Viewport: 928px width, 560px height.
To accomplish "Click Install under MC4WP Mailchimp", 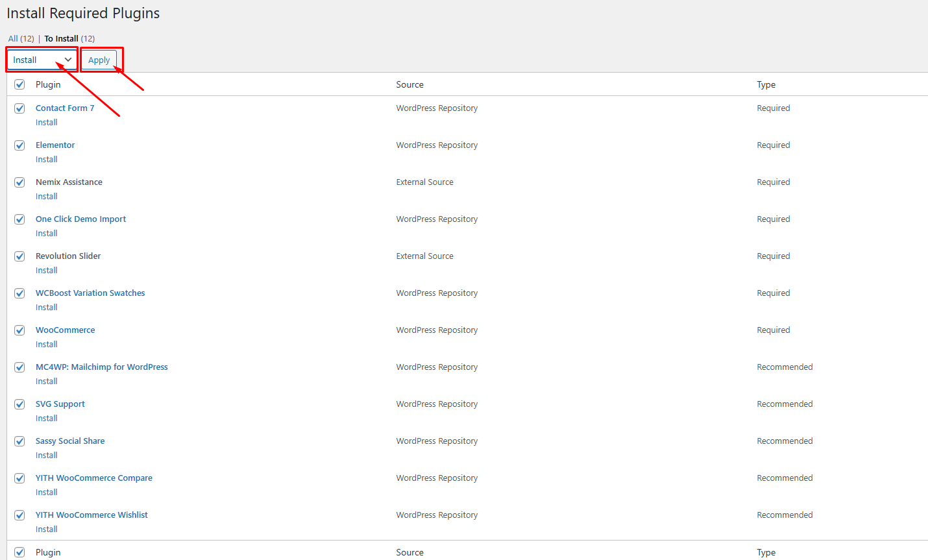I will 47,382.
